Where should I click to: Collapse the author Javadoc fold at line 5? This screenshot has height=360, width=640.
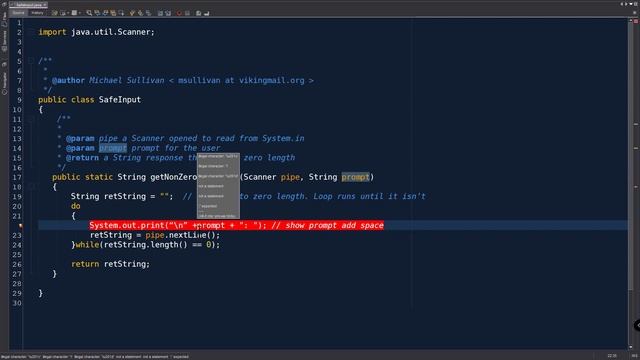coord(31,61)
